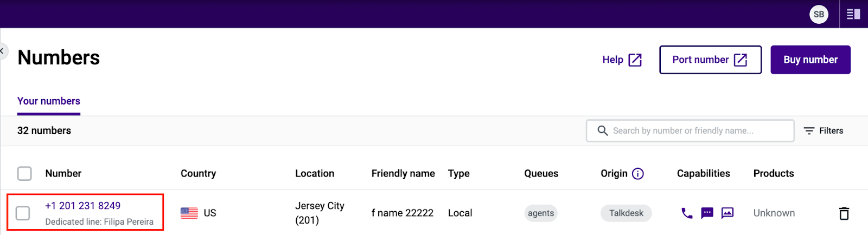This screenshot has width=868, height=235.
Task: Click the Buy number button
Action: click(810, 60)
